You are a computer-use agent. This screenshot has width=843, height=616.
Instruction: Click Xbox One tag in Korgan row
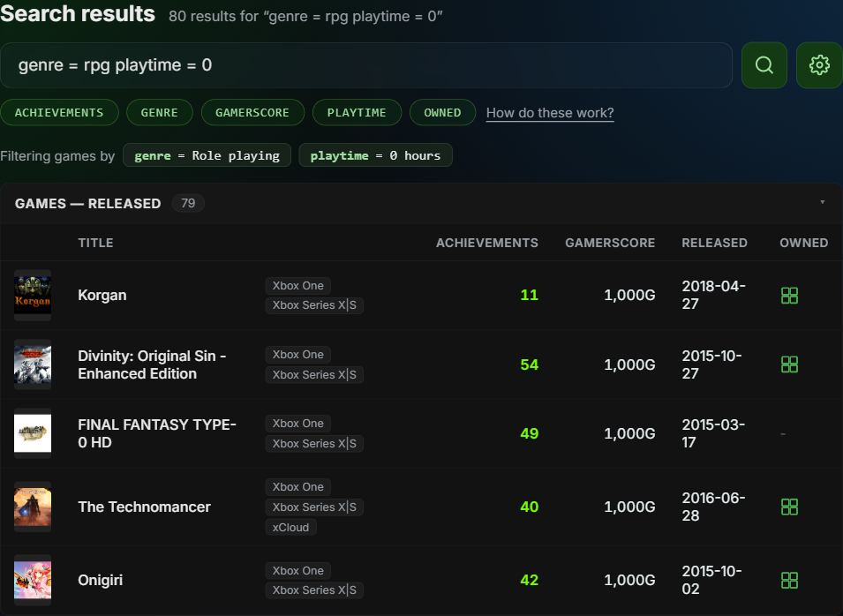point(297,285)
